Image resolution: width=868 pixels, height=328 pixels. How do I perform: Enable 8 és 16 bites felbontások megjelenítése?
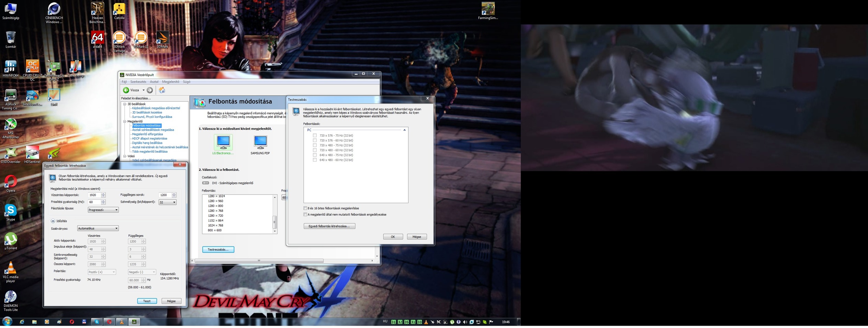click(x=305, y=208)
